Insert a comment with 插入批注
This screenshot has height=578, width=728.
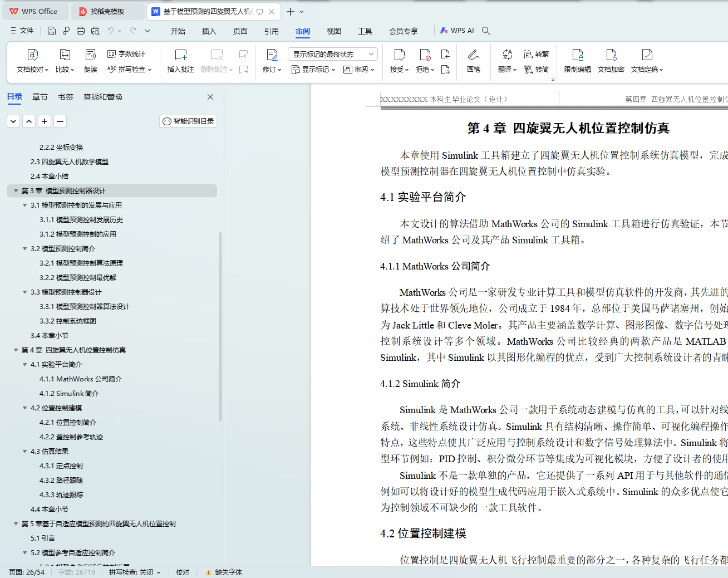tap(181, 61)
